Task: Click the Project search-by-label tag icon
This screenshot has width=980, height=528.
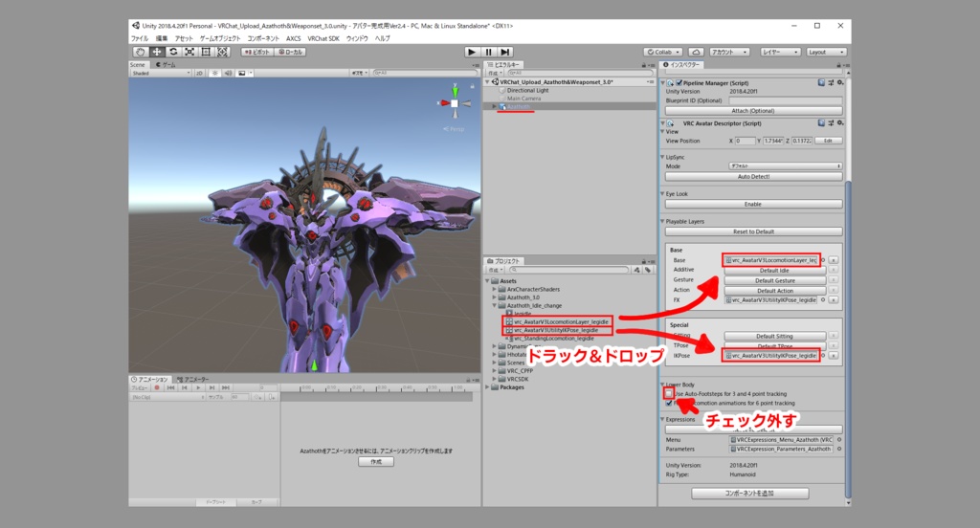Action: (x=648, y=270)
